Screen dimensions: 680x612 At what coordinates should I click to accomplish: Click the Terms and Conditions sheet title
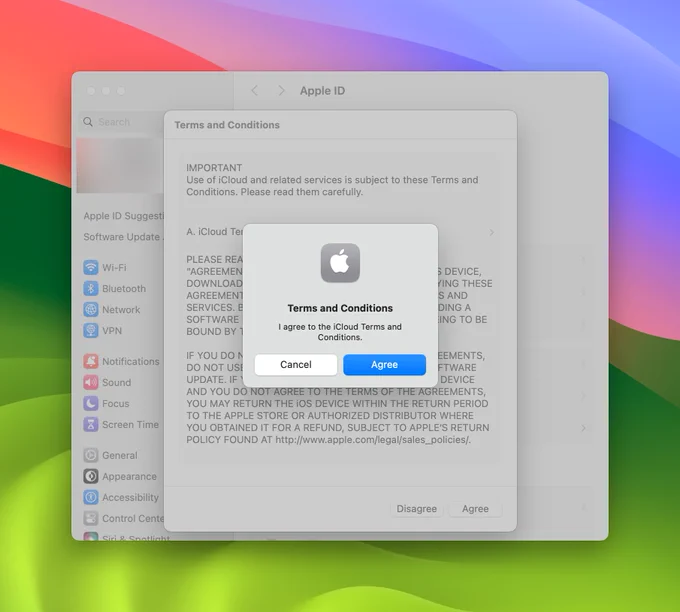[227, 125]
